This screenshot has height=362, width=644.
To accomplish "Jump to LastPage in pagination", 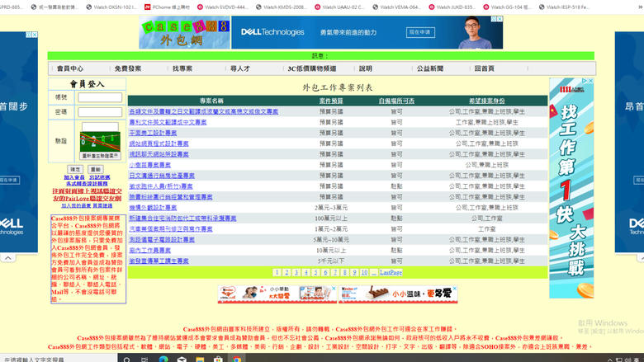I will click(x=391, y=272).
